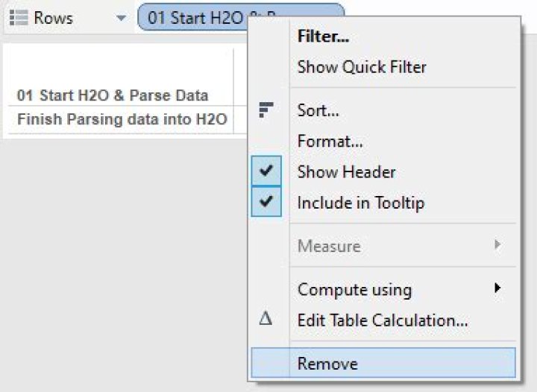Toggle the Show Header checkmark
This screenshot has height=392, width=537.
pyautogui.click(x=266, y=171)
